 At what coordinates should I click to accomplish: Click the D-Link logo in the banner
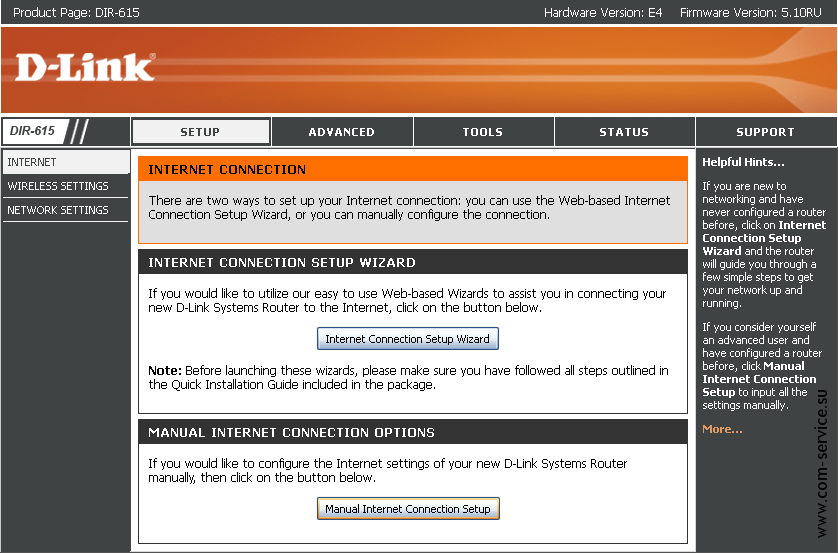86,67
